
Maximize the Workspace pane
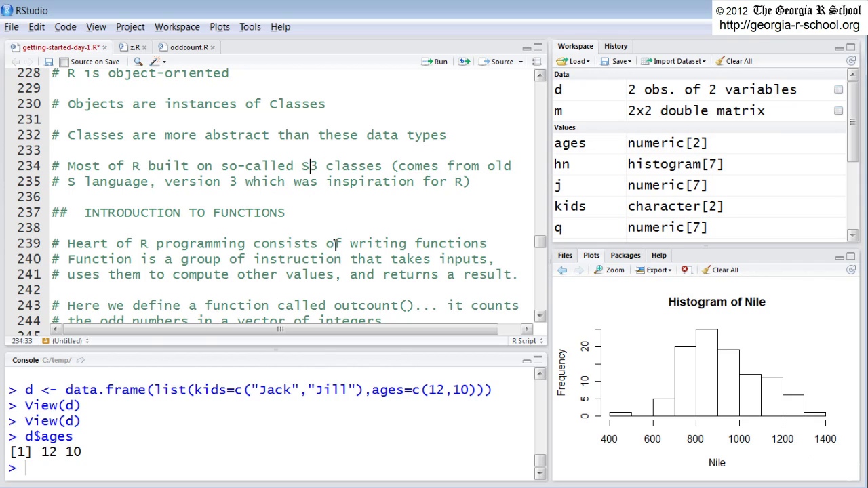coord(851,47)
